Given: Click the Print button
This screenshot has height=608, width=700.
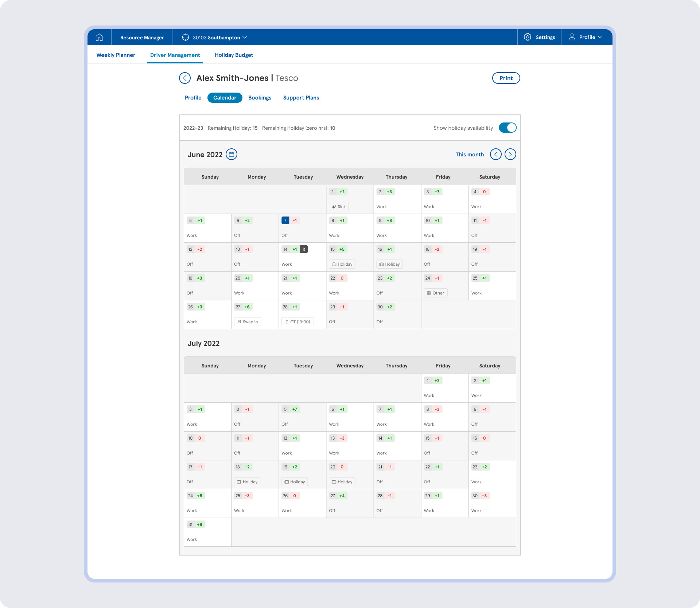Looking at the screenshot, I should [506, 78].
